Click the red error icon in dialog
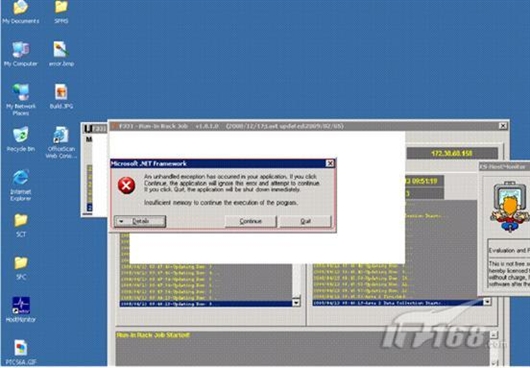 click(x=126, y=186)
